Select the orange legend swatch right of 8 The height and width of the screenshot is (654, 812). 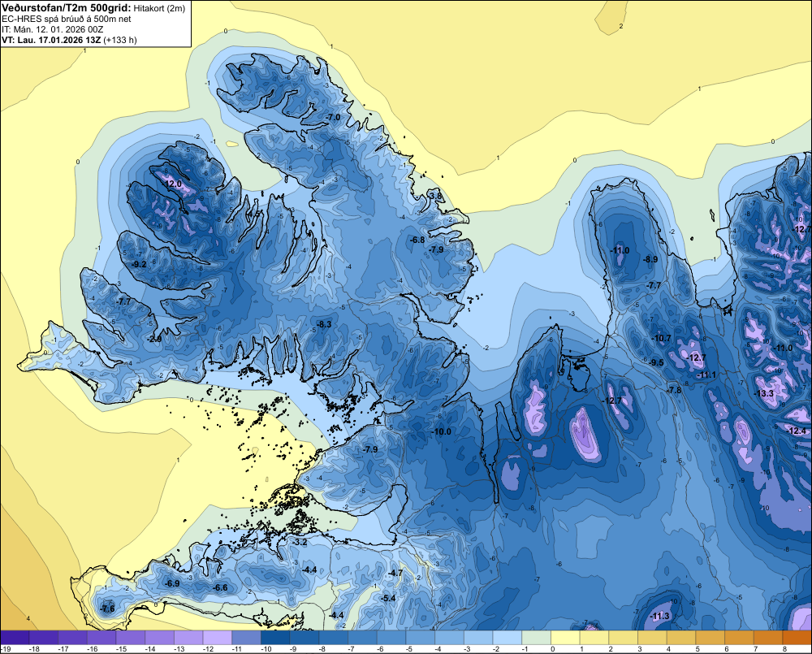pos(797,638)
